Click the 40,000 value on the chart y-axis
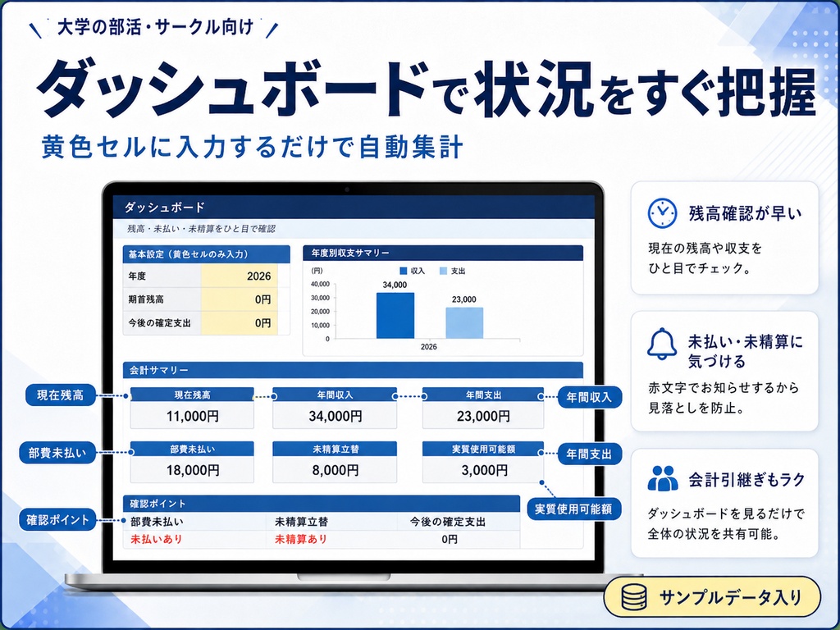Image resolution: width=840 pixels, height=630 pixels. pos(320,284)
